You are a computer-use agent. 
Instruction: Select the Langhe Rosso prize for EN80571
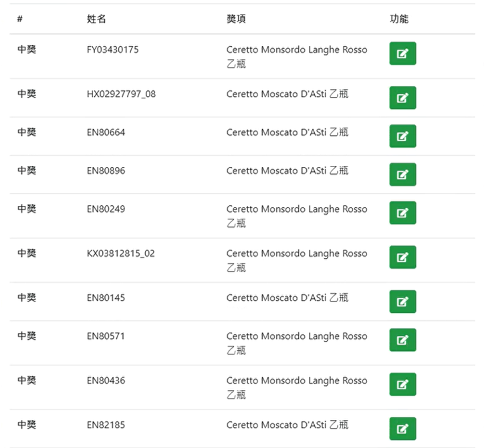click(x=297, y=343)
